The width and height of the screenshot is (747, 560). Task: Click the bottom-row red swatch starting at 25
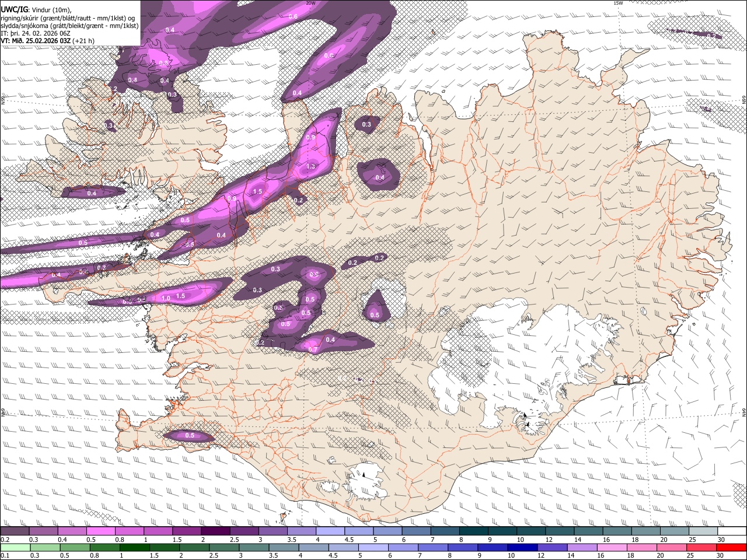pos(703,547)
